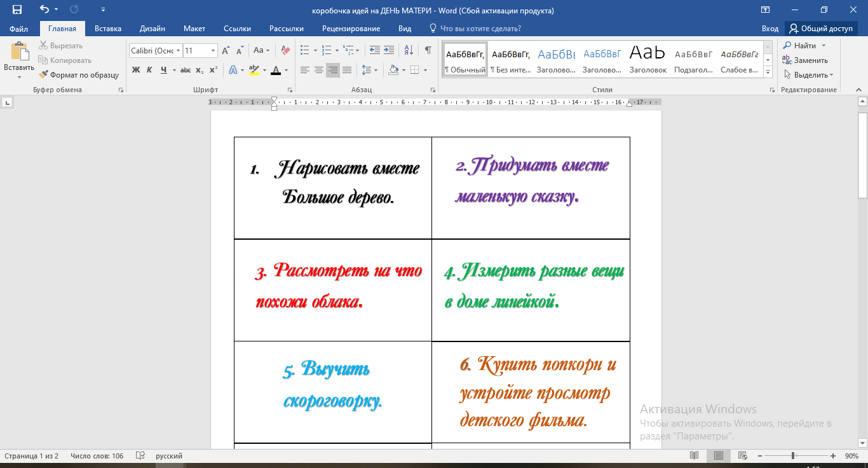The width and height of the screenshot is (868, 468).
Task: Select the Обычный style
Action: point(465,60)
